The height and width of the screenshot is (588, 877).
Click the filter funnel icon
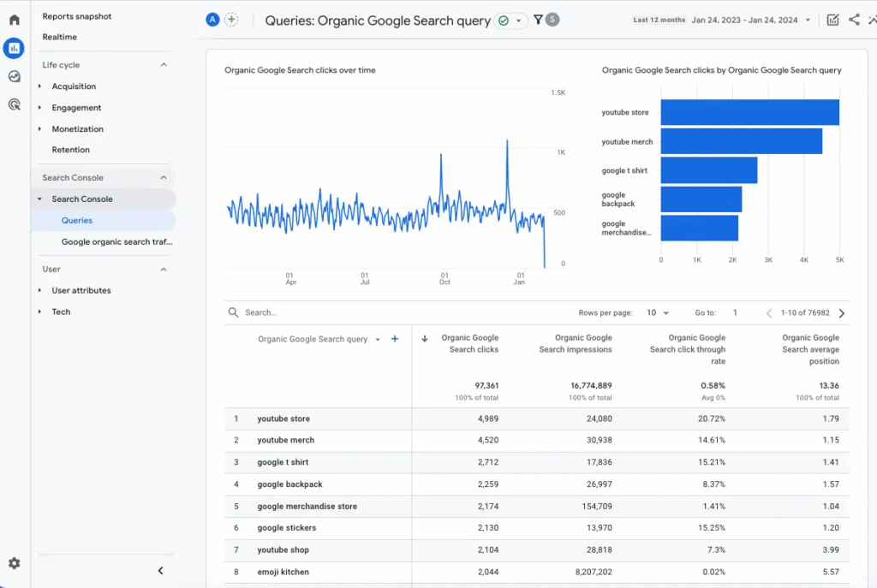coord(538,20)
